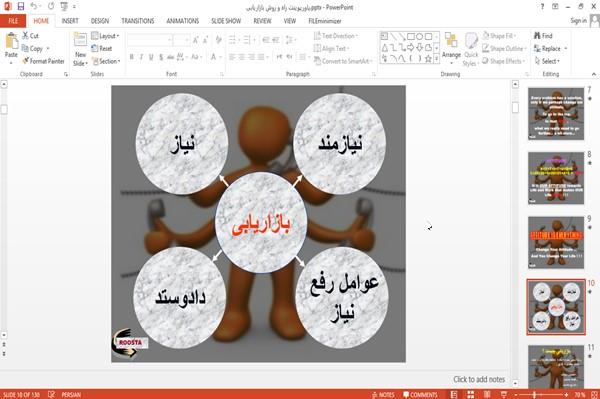Open Notes pane from status bar
The width and height of the screenshot is (600, 399).
383,394
